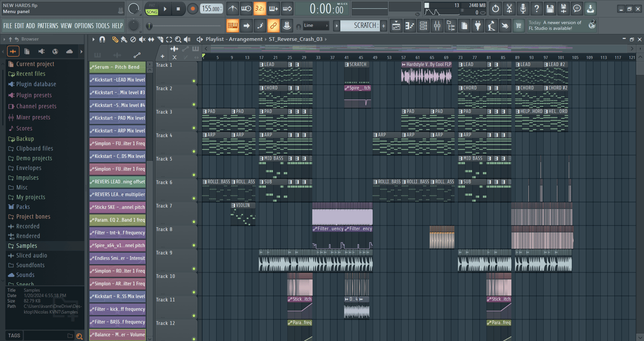Select the slip tool in playlist toolbar
644x341 pixels.
coord(151,39)
